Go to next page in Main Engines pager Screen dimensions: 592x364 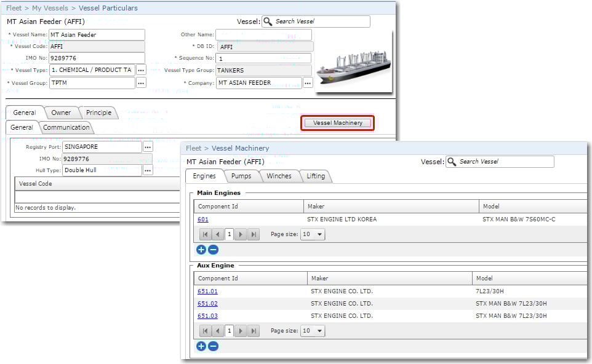(241, 234)
